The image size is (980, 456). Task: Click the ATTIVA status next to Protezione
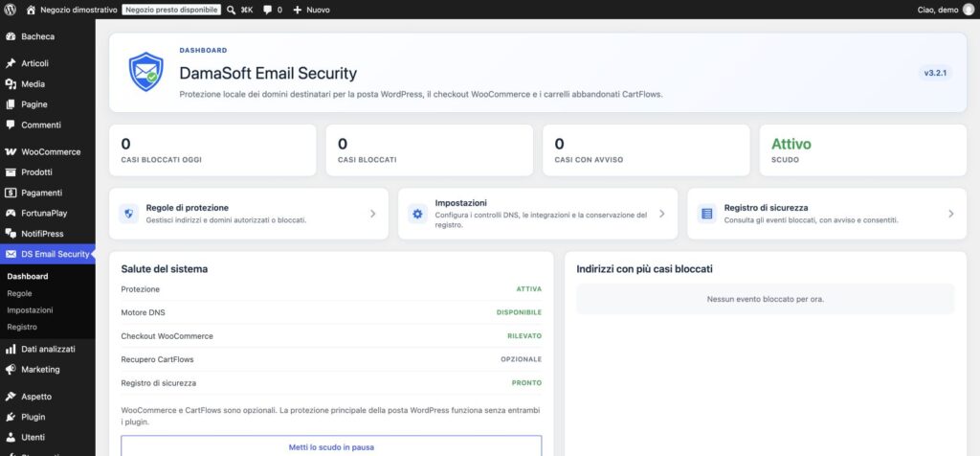528,289
